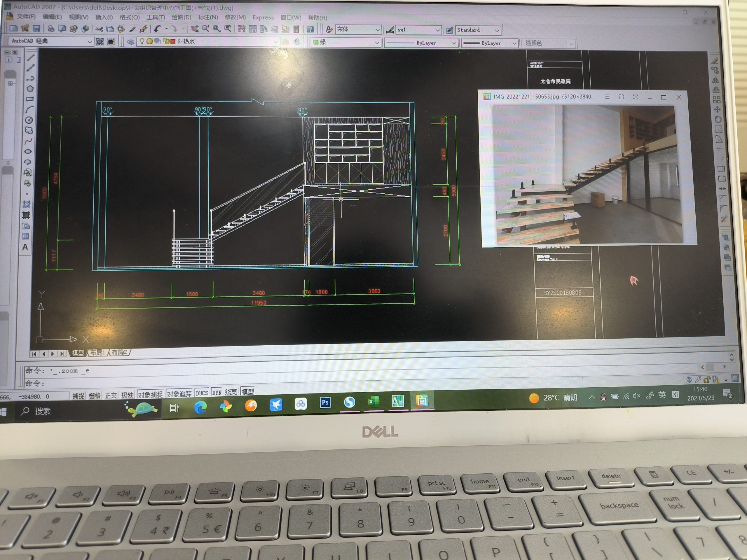Expand the S-热水 layer dropdown
Screen dimensions: 747x560
pyautogui.click(x=276, y=42)
